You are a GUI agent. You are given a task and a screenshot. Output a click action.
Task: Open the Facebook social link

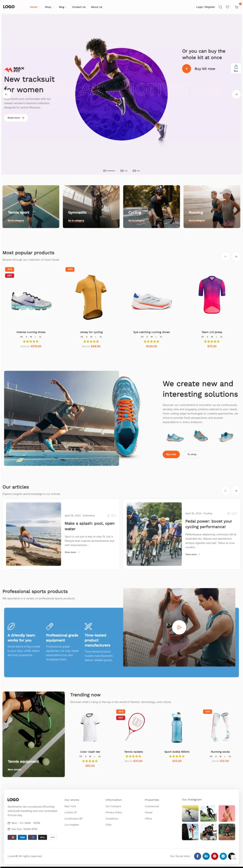[198, 856]
